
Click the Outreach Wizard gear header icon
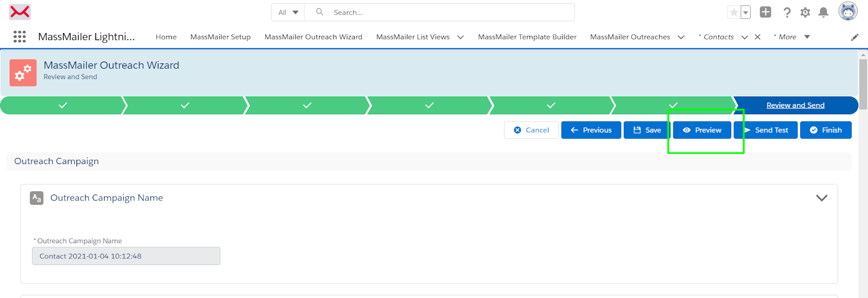tap(23, 73)
